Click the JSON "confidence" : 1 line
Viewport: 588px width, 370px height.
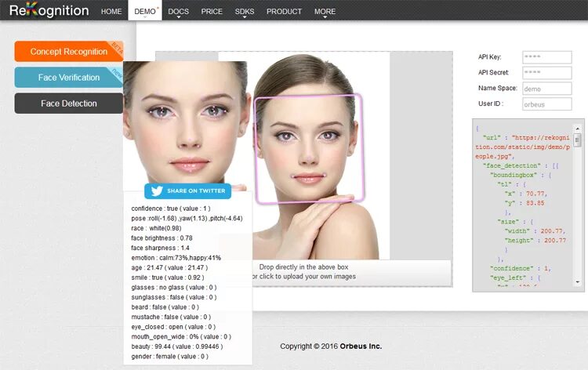coord(520,268)
